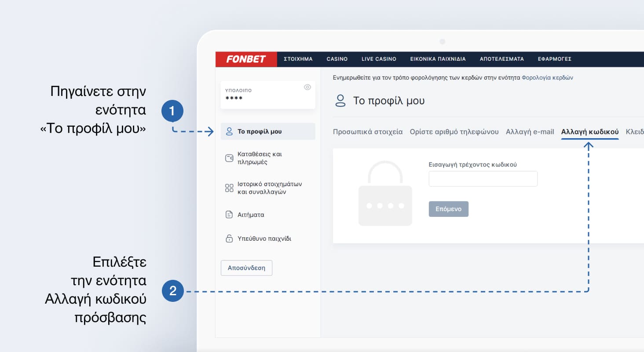Select the Ορίστε αριθμό τηλεφώνου tab
The width and height of the screenshot is (644, 352).
pos(454,132)
